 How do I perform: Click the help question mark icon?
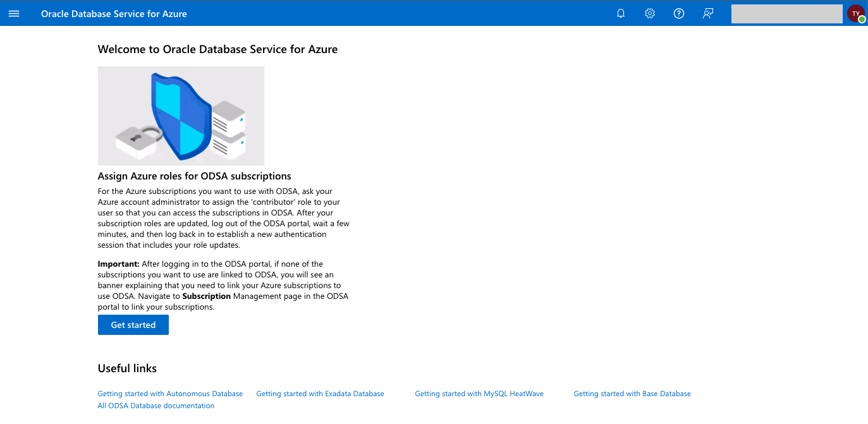click(x=679, y=13)
